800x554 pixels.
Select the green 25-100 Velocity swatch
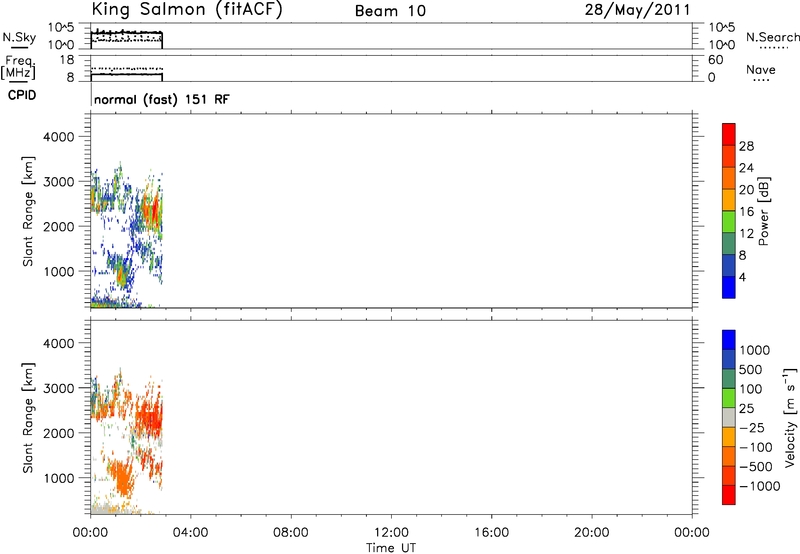pyautogui.click(x=729, y=398)
